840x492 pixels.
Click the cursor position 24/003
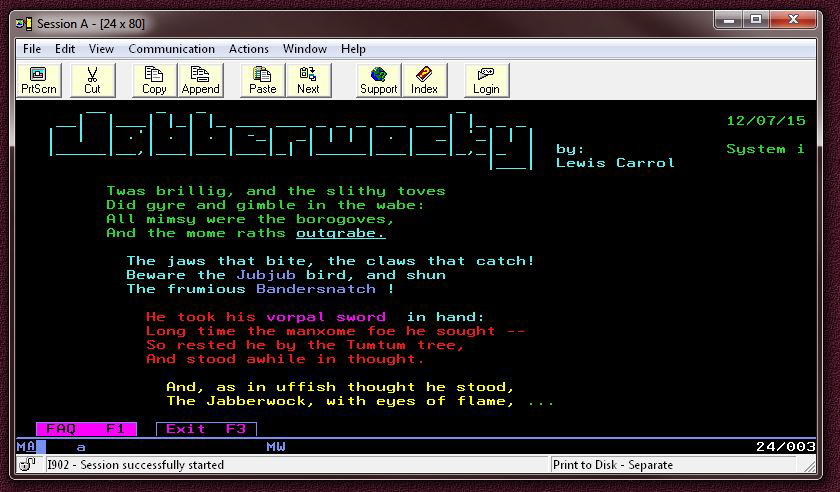click(x=785, y=446)
